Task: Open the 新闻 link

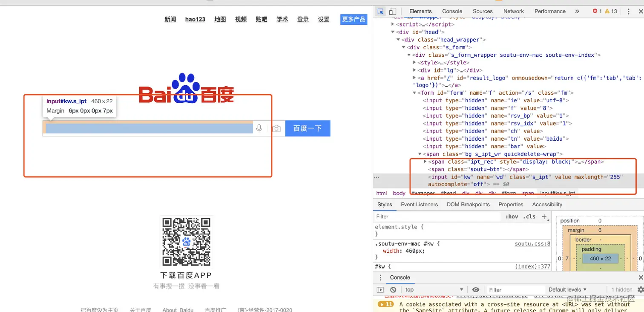Action: pyautogui.click(x=170, y=19)
